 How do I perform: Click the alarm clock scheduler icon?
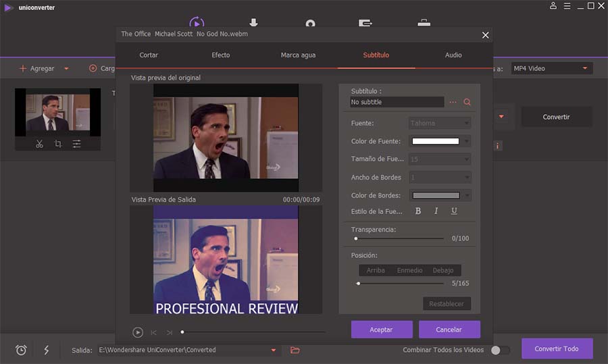tap(21, 350)
